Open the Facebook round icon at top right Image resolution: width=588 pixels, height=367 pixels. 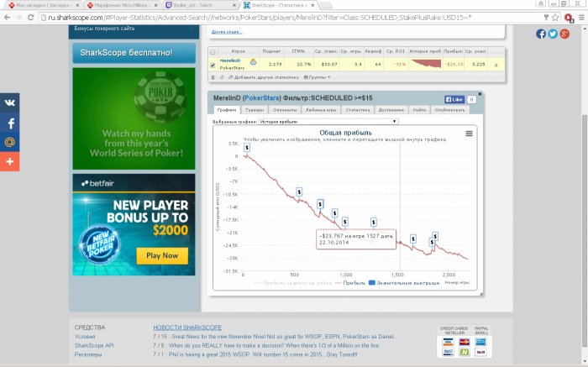click(x=541, y=34)
